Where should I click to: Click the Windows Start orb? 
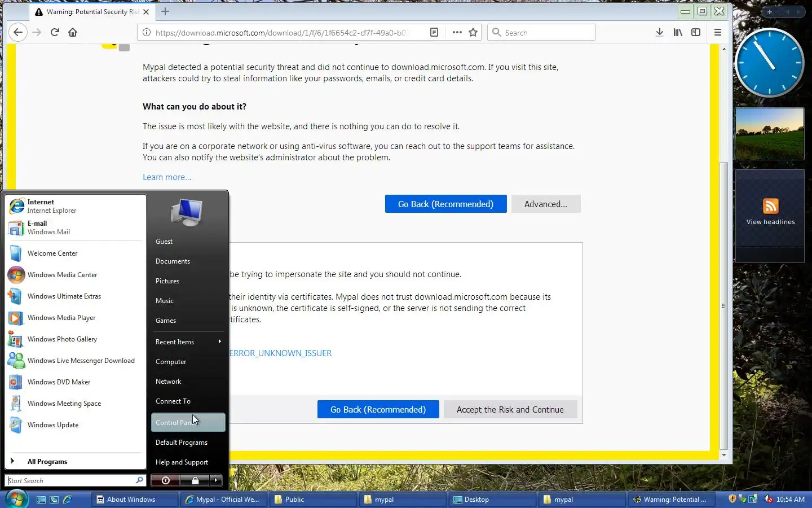(16, 499)
